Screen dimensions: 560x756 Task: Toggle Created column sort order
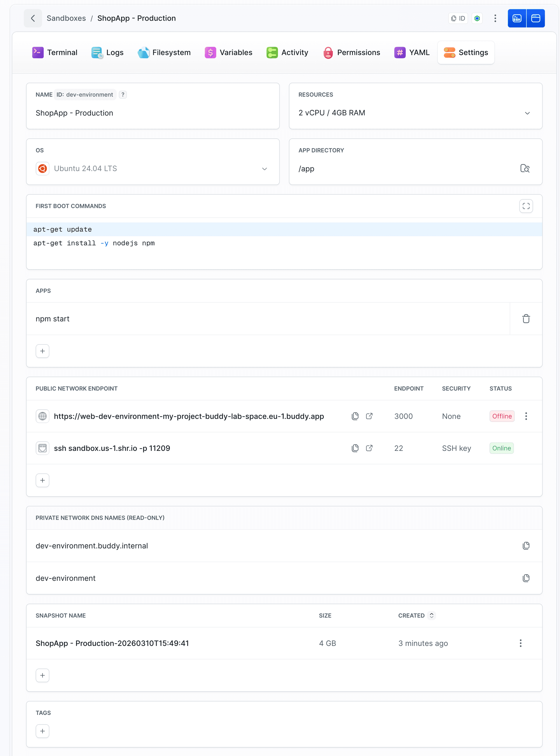tap(431, 616)
